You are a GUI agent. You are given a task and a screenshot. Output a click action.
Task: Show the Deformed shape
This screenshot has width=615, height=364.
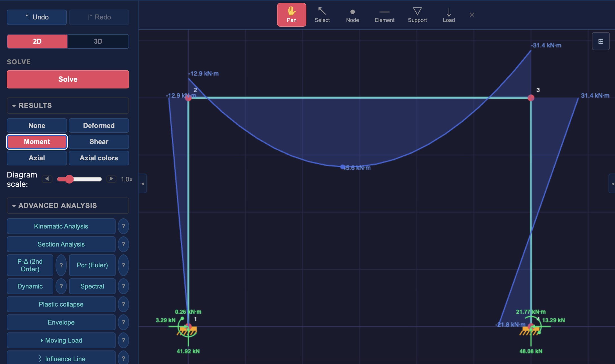(x=99, y=126)
